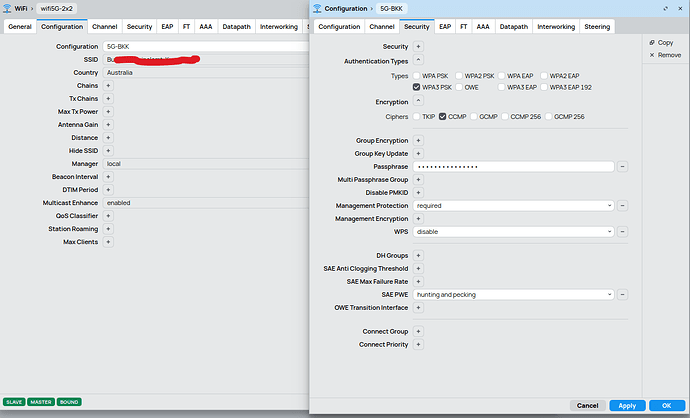690x418 pixels.
Task: Add Chains value in WiFi window
Action: 108,86
